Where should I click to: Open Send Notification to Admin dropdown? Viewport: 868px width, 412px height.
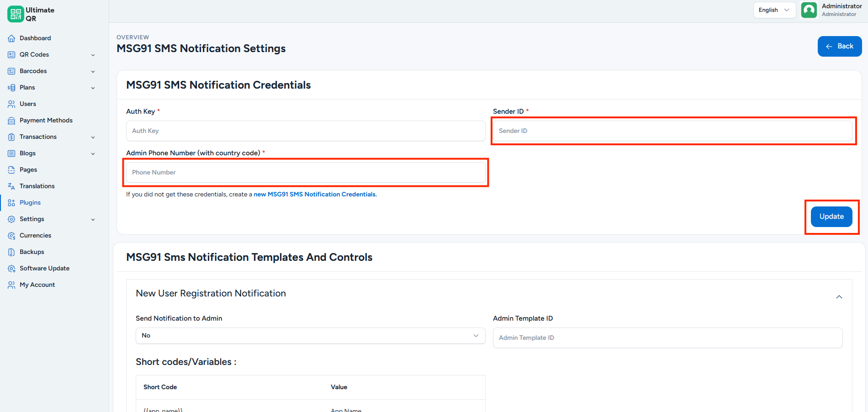(x=310, y=336)
